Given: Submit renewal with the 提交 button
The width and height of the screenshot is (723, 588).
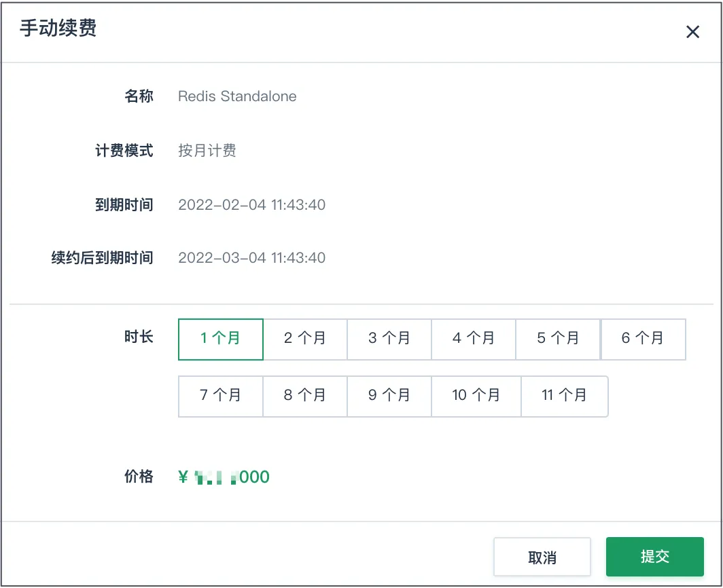Looking at the screenshot, I should click(x=655, y=557).
